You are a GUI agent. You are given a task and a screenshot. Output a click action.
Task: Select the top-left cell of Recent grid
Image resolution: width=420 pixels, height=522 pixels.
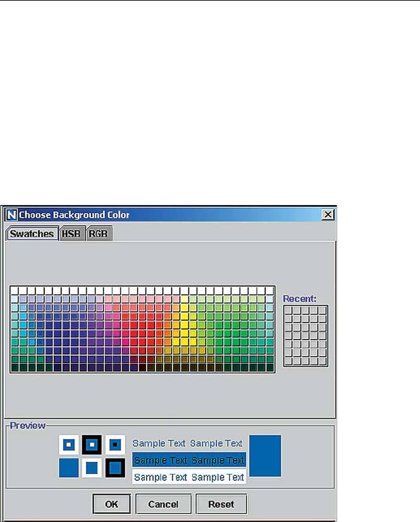coord(288,310)
